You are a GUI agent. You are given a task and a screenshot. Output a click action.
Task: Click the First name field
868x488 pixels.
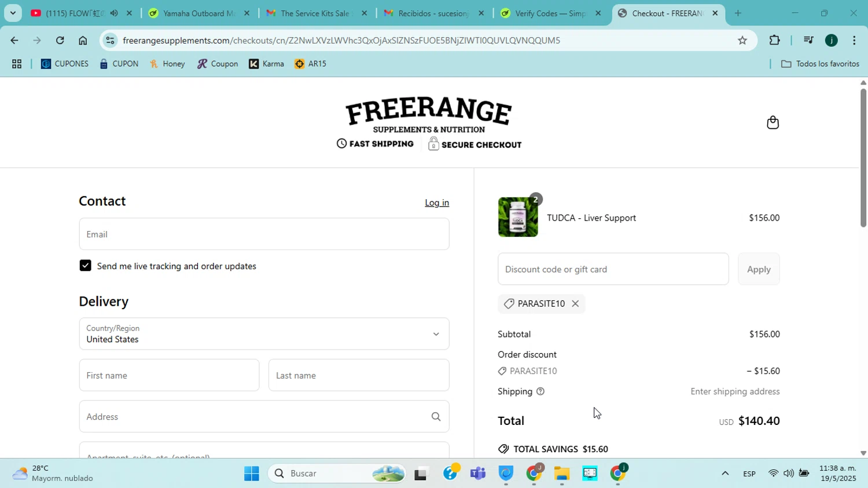click(x=169, y=375)
